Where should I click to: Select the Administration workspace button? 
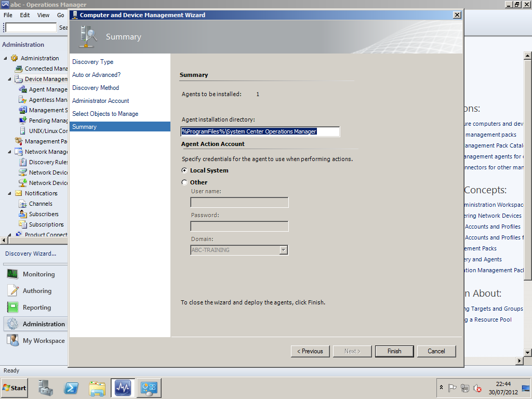pyautogui.click(x=36, y=324)
